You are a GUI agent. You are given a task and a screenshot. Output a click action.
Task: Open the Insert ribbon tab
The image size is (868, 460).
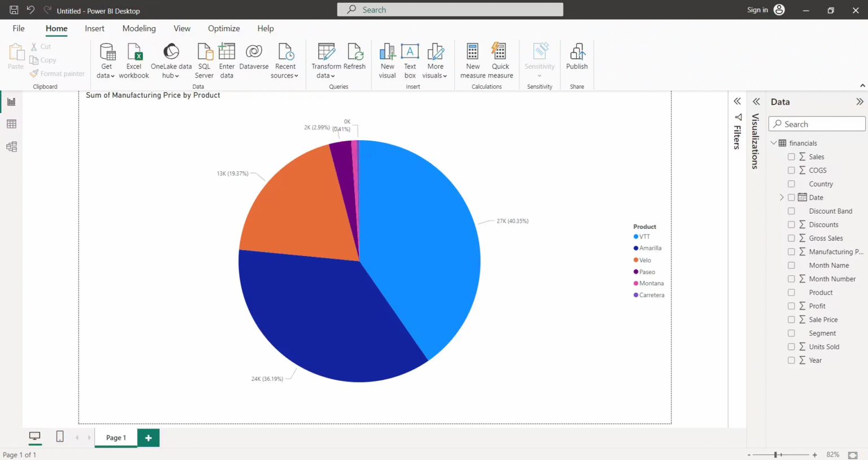click(94, 28)
